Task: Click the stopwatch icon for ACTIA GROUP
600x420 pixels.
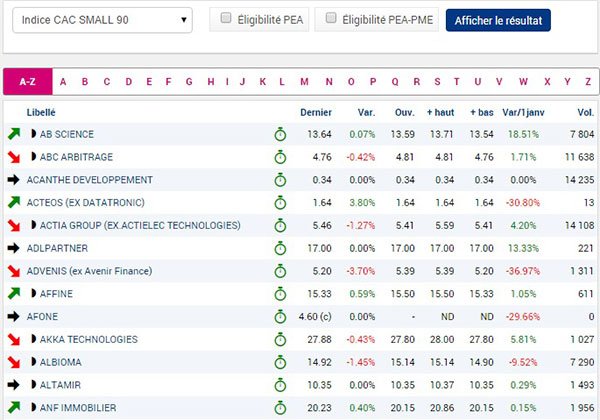Action: point(280,225)
